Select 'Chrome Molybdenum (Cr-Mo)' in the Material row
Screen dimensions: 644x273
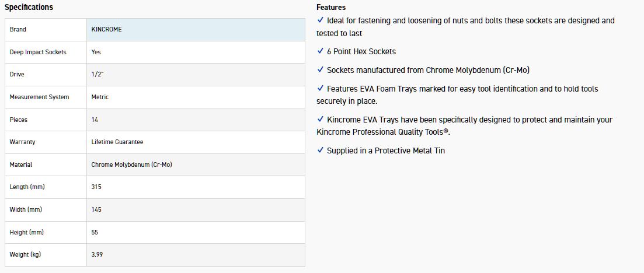click(131, 164)
